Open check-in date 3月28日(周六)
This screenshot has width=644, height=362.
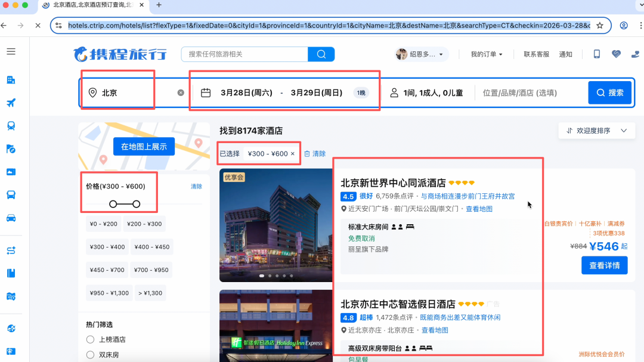click(x=246, y=93)
